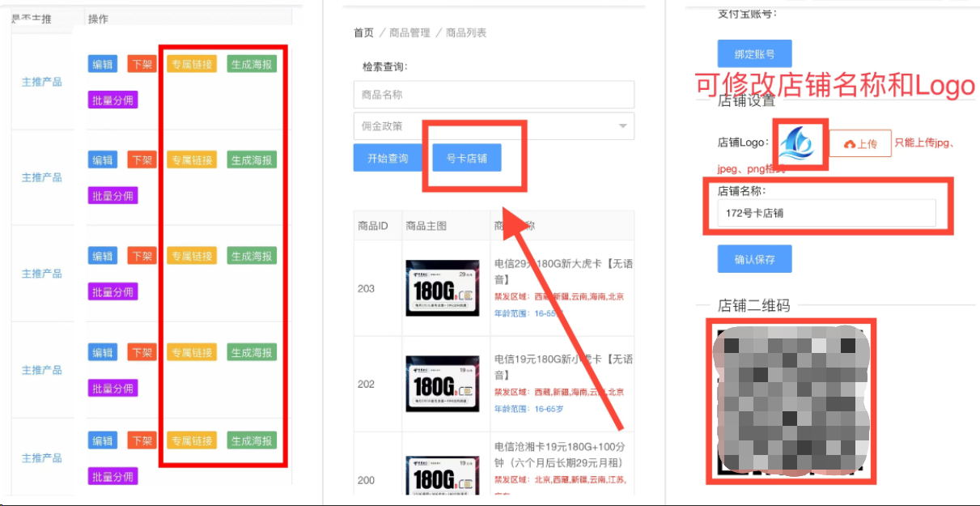Click the store Logo image thumbnail
This screenshot has width=980, height=506.
tap(799, 144)
